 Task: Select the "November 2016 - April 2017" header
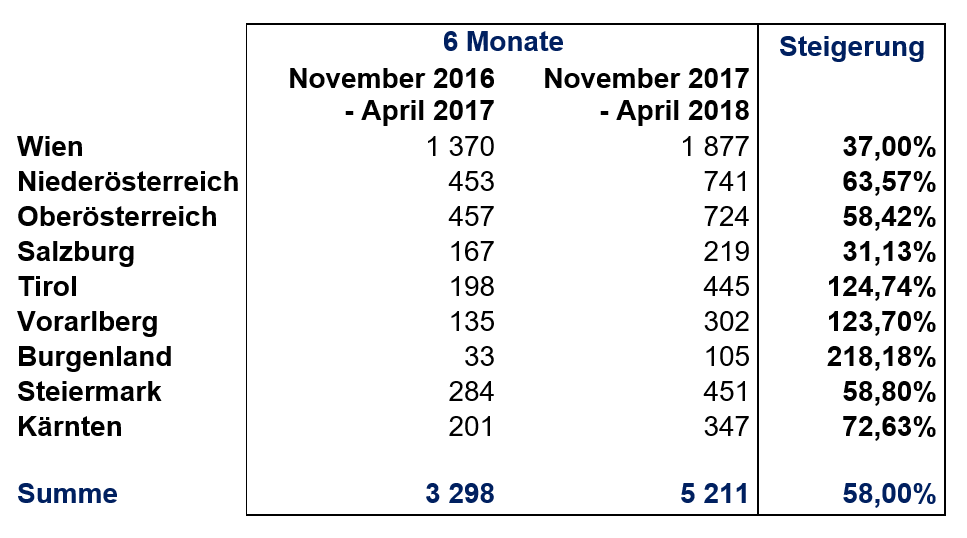(392, 94)
